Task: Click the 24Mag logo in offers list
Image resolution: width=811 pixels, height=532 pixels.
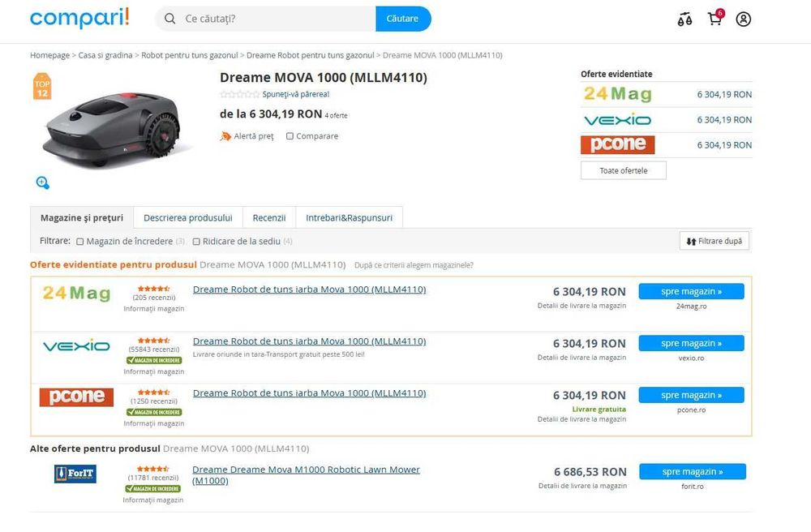Action: [76, 293]
